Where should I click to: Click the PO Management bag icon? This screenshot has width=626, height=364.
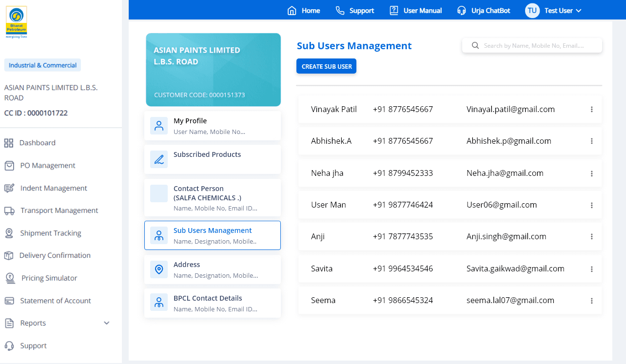tap(9, 166)
